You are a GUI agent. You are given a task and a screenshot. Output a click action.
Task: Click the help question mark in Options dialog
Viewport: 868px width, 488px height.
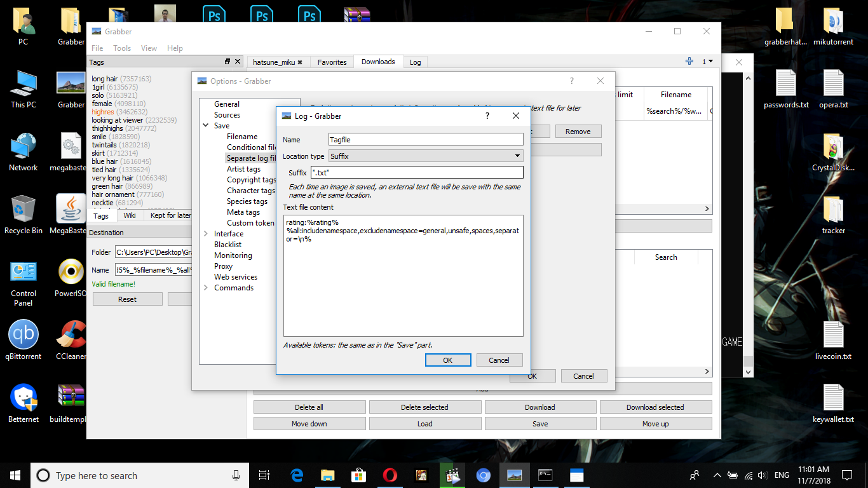point(572,81)
